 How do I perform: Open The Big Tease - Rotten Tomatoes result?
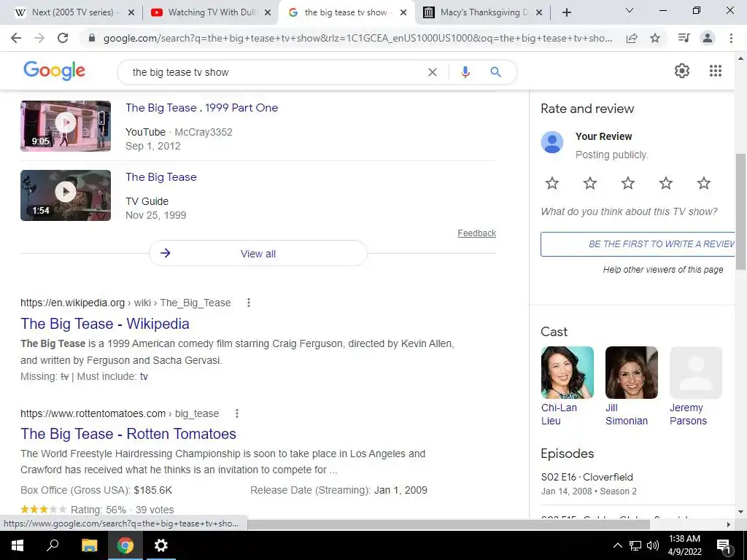[x=128, y=434]
